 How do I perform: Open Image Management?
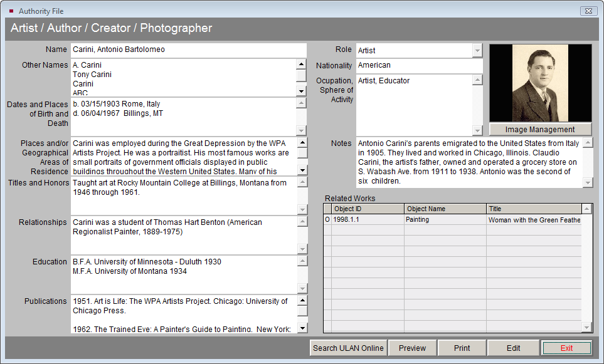540,130
